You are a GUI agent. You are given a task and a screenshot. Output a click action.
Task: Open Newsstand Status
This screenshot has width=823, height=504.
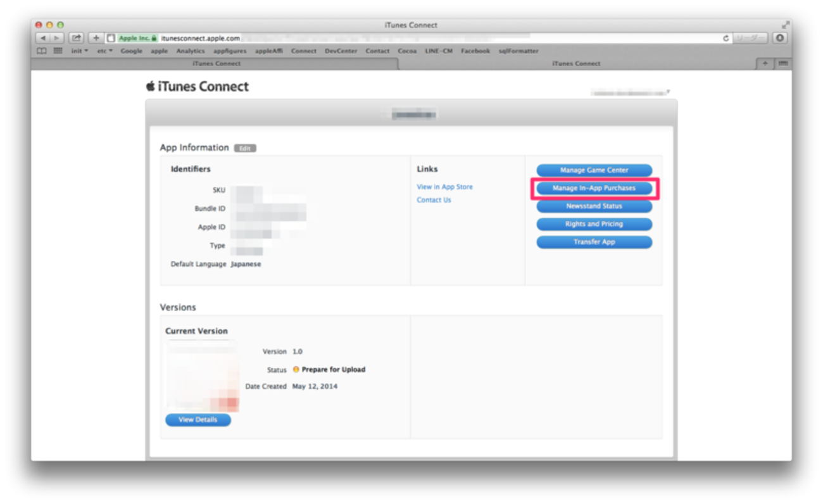click(x=594, y=206)
